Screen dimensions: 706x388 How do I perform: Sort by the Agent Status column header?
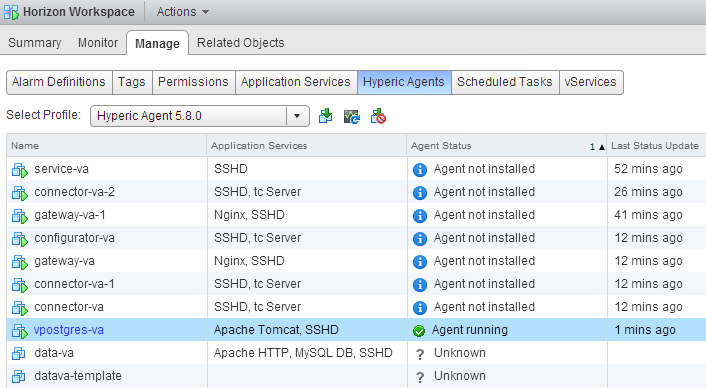click(x=507, y=145)
